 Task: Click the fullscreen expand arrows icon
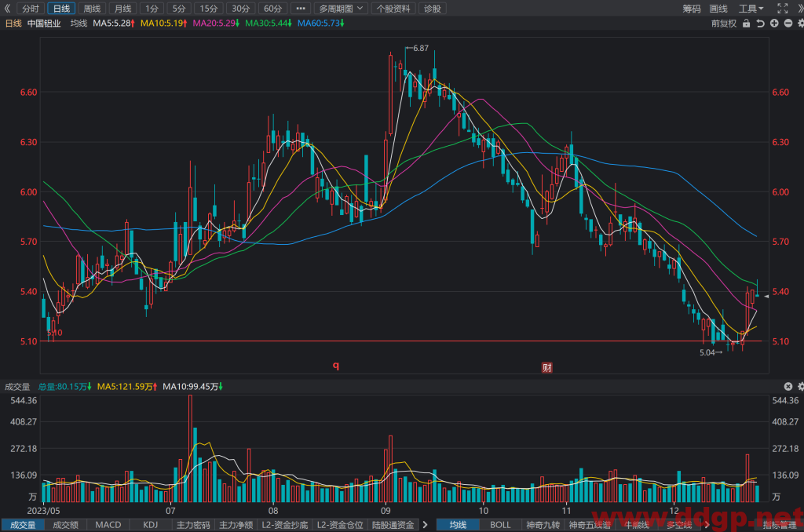pyautogui.click(x=783, y=8)
